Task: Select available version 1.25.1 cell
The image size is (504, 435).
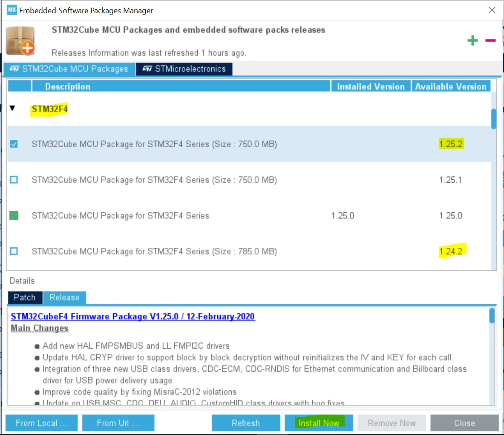Action: (x=450, y=180)
